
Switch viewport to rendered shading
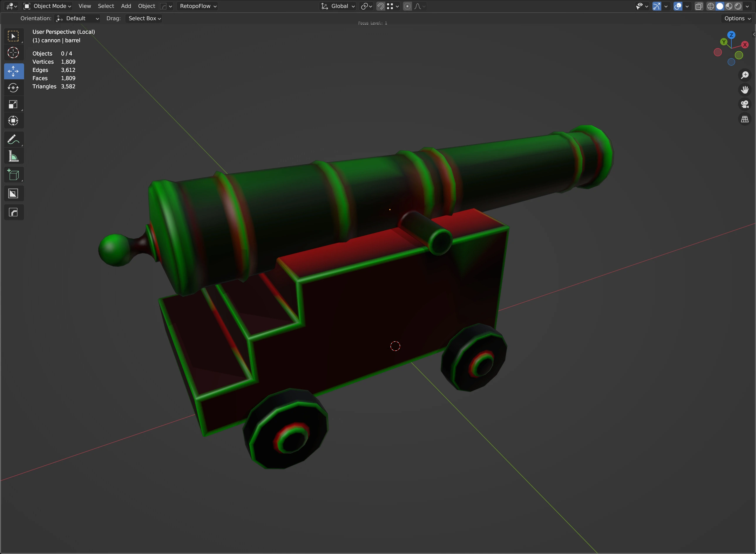coord(739,6)
